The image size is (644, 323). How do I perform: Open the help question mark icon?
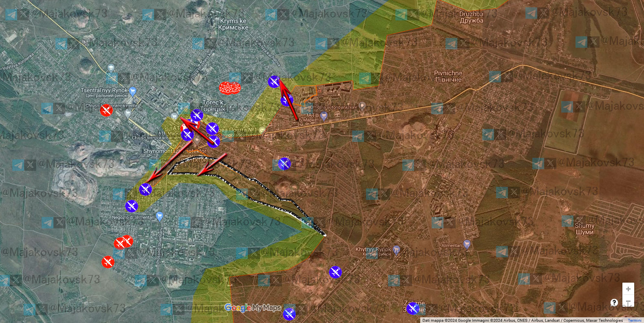pyautogui.click(x=614, y=303)
